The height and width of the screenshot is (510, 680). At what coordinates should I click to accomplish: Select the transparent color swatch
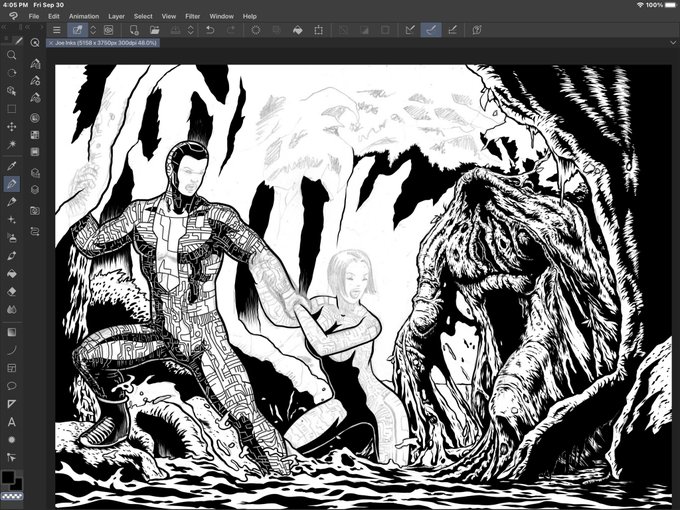(11, 496)
